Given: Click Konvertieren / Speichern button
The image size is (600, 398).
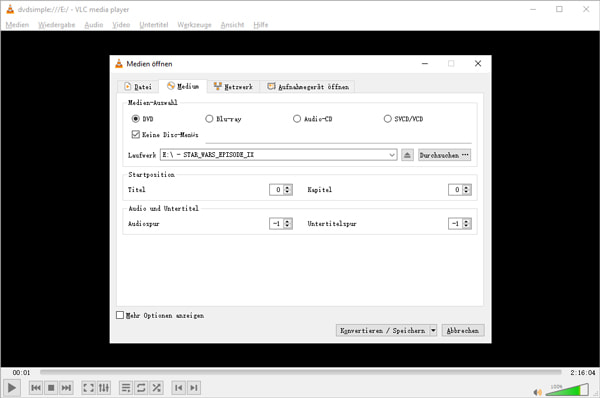Looking at the screenshot, I should pos(383,330).
